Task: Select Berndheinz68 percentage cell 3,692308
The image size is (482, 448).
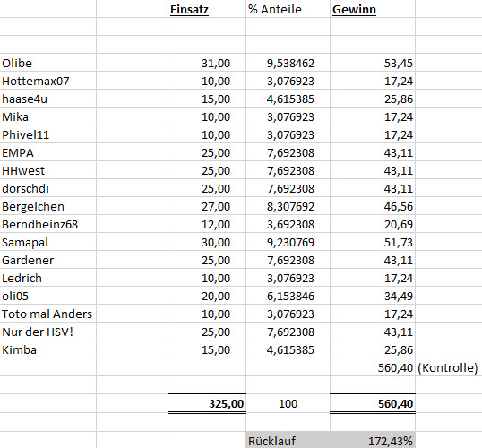Action: [288, 224]
